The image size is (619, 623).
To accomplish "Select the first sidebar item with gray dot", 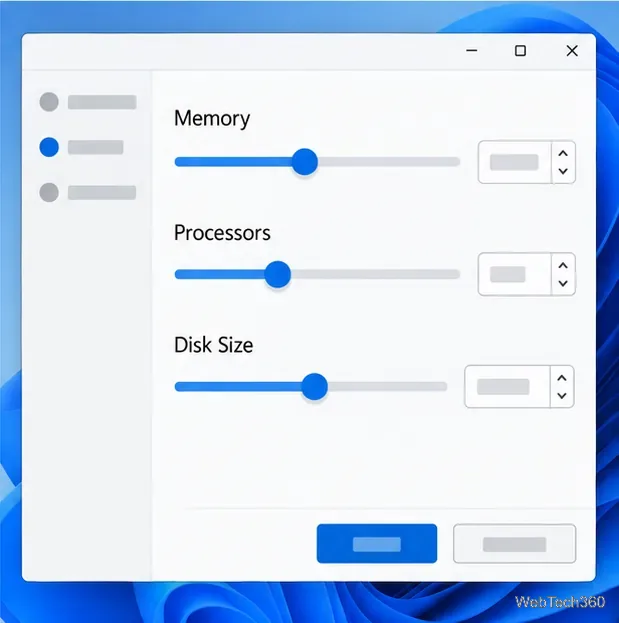I will point(88,102).
